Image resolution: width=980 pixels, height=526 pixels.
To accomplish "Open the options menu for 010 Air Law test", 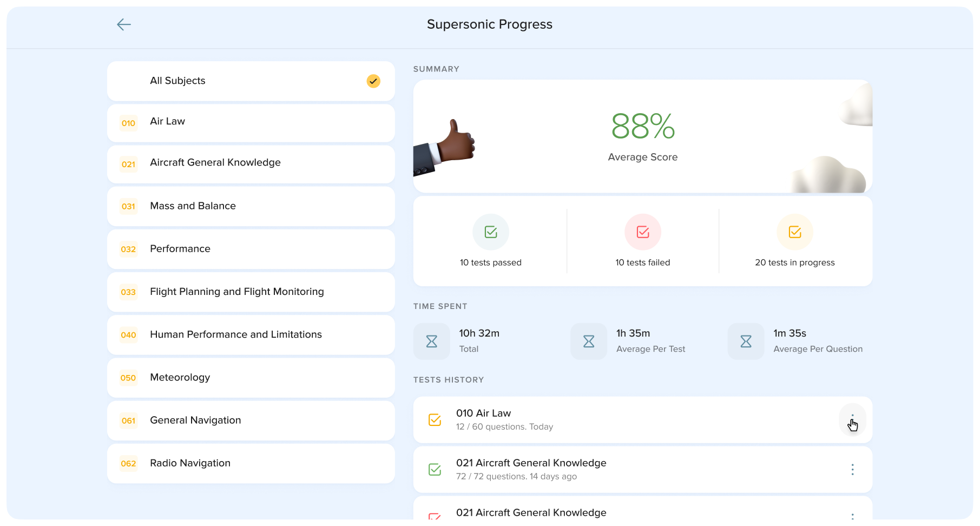I will [852, 420].
